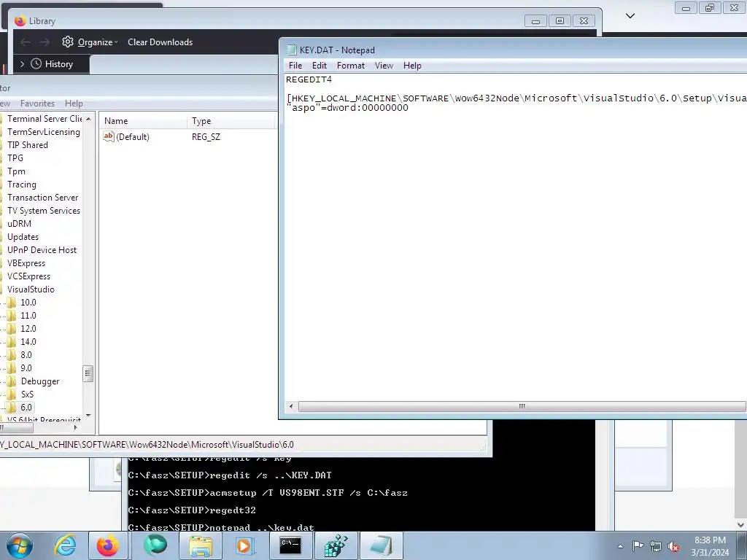This screenshot has height=560, width=747.
Task: Select the Transaction Server registry key
Action: pos(42,197)
